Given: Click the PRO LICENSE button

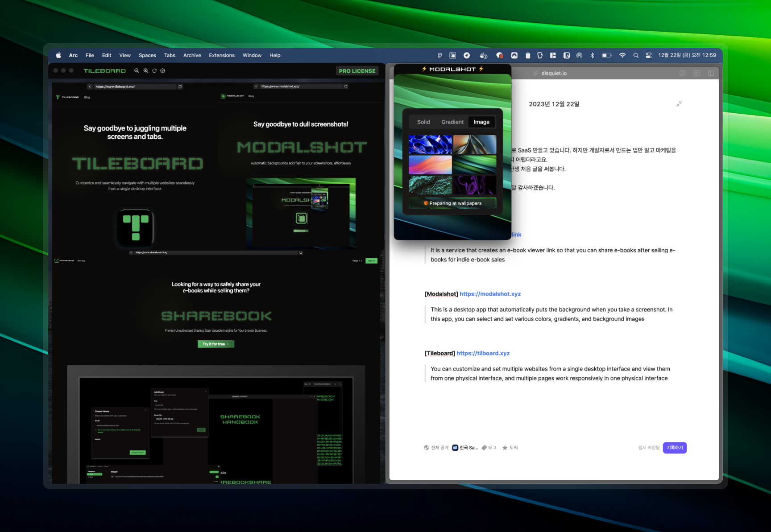Looking at the screenshot, I should coord(357,71).
